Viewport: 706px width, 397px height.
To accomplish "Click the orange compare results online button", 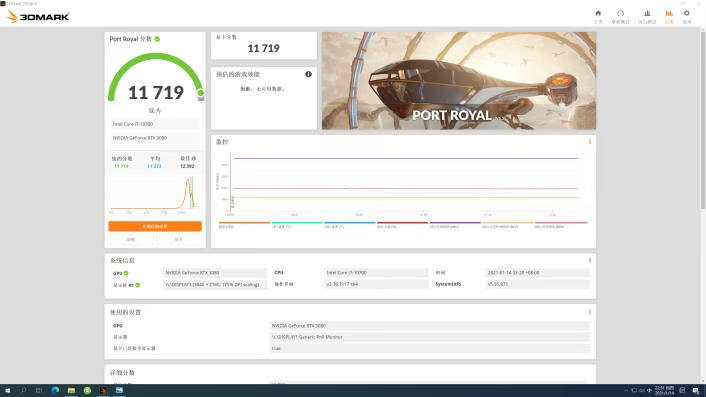I will 155,226.
